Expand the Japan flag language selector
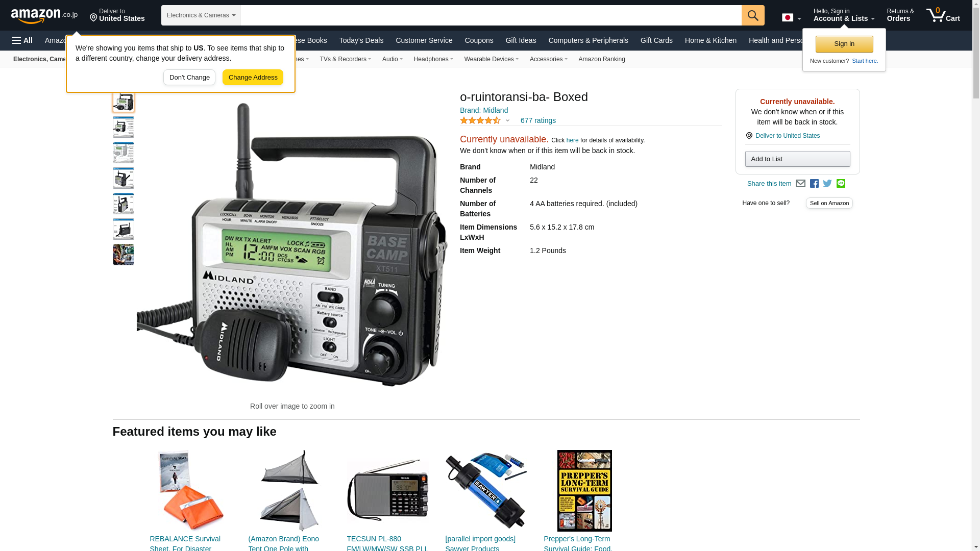 [792, 17]
